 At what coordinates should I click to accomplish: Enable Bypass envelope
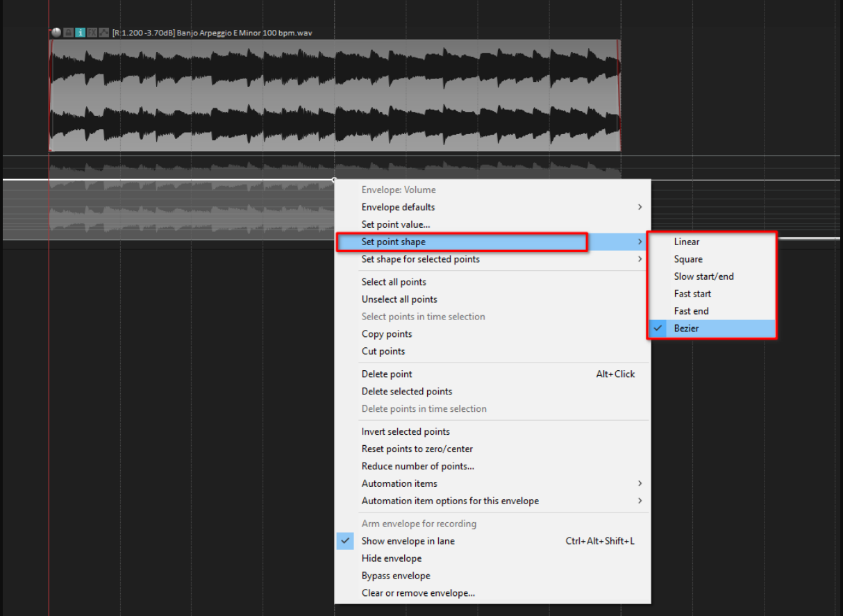pyautogui.click(x=396, y=575)
